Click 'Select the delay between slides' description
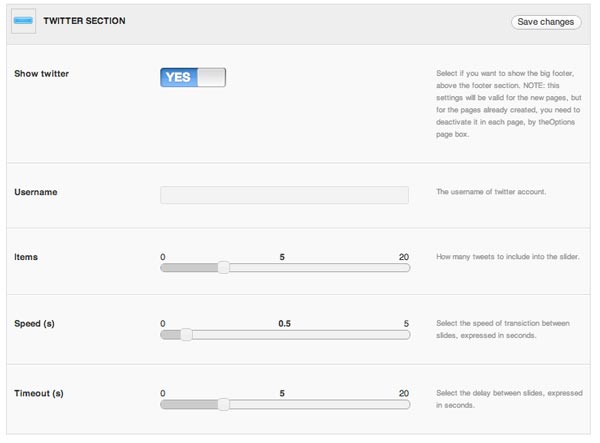The width and height of the screenshot is (600, 443). point(509,399)
